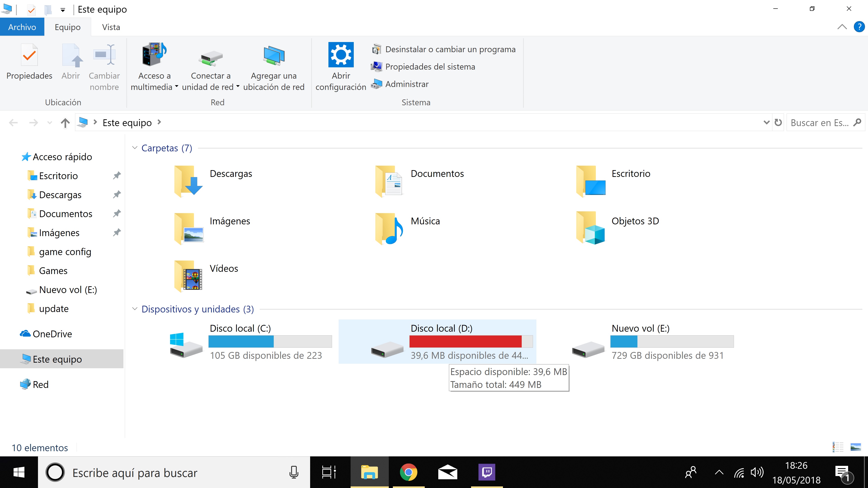Open Twitch from the taskbar

click(487, 472)
